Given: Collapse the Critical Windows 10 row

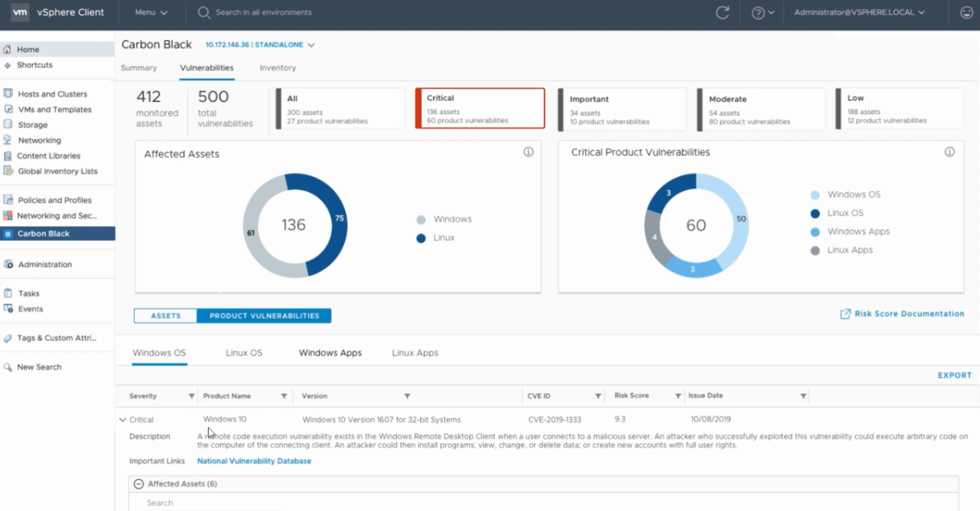Looking at the screenshot, I should (122, 420).
